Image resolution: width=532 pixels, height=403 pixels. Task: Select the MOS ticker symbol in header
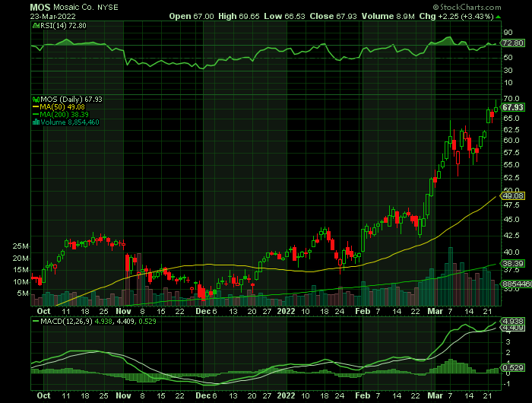40,7
